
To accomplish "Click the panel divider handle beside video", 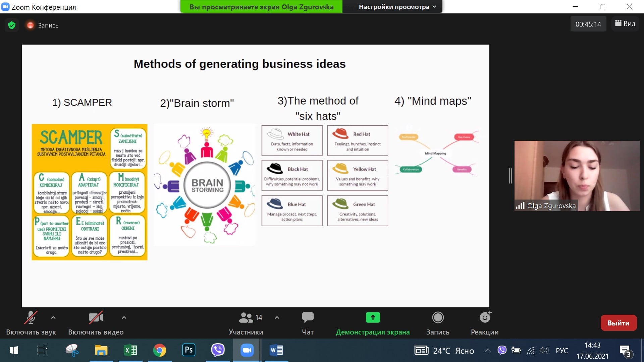I will [510, 176].
